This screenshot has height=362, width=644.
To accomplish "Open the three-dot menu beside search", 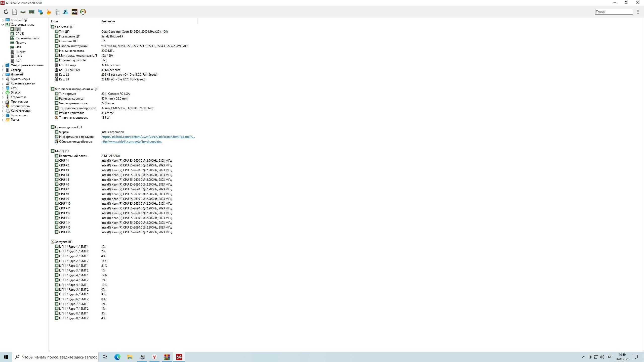I will [x=638, y=12].
